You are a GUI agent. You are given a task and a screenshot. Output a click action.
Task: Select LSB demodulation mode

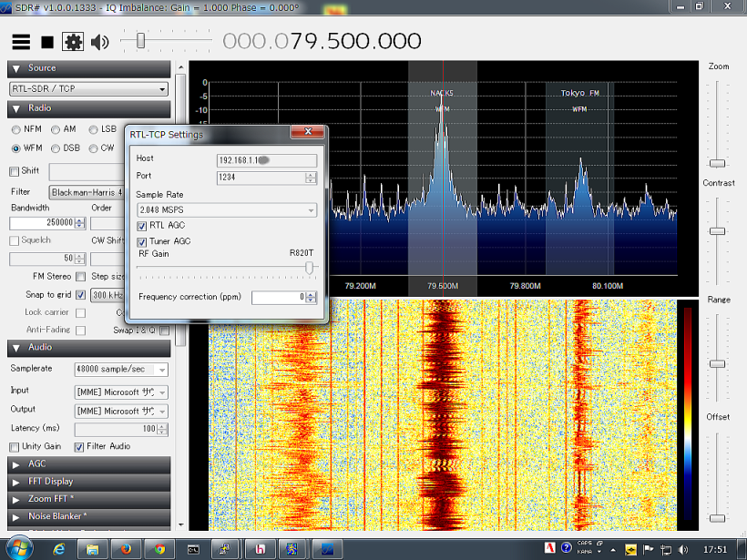93,129
